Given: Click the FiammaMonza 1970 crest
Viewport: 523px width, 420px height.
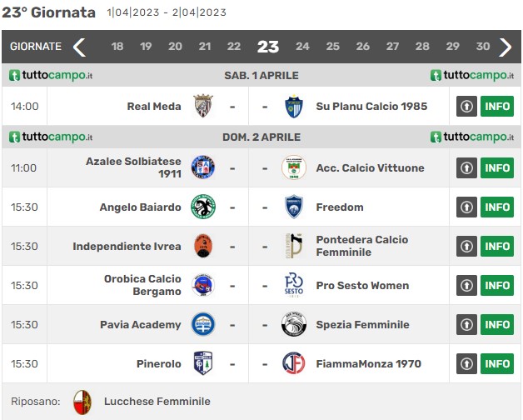Looking at the screenshot, I should pos(294,363).
